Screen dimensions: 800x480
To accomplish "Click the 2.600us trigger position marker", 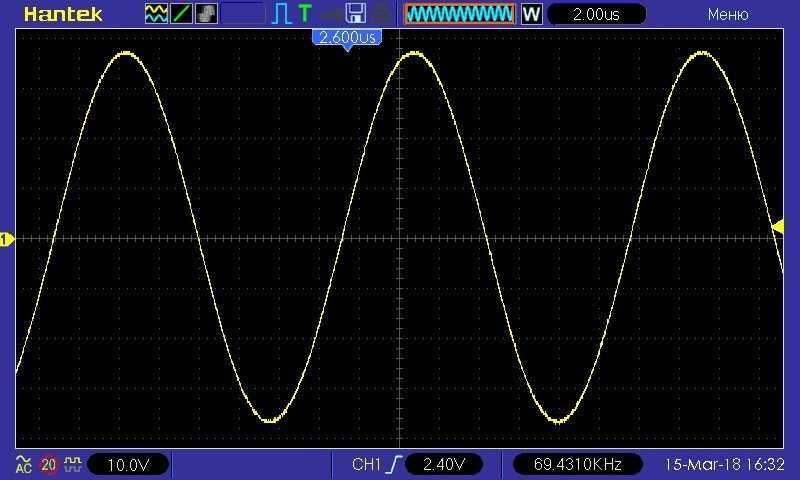I will (x=347, y=38).
